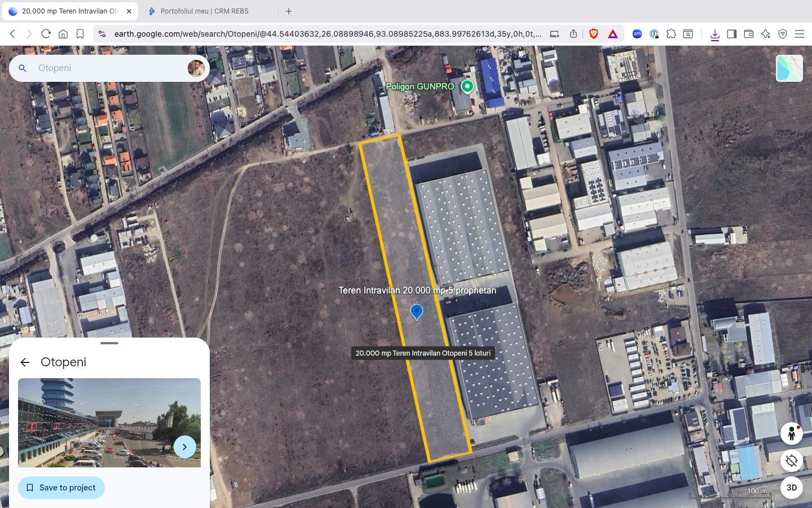
Task: Toggle the Brave Shields icon
Action: 593,34
